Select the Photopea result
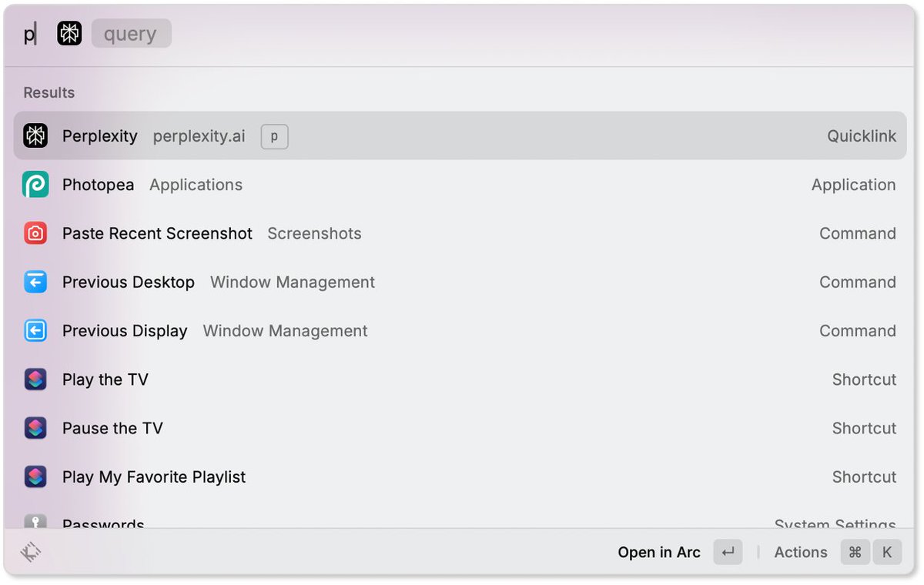The height and width of the screenshot is (585, 924). (460, 185)
